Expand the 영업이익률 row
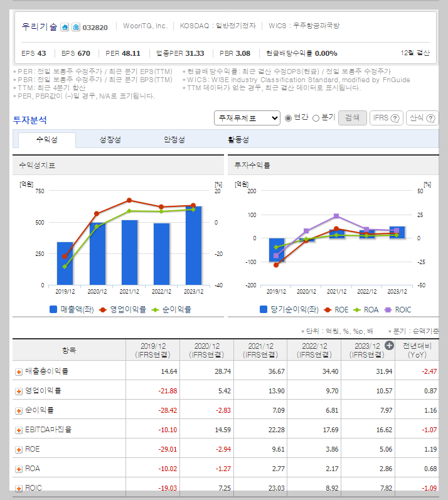The image size is (448, 500). [19, 391]
